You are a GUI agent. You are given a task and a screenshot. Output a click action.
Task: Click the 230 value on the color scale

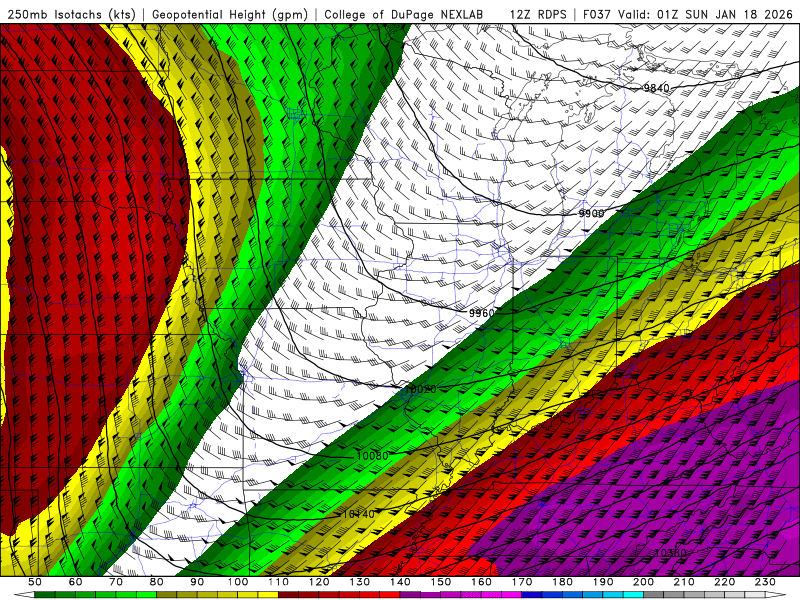pyautogui.click(x=765, y=582)
